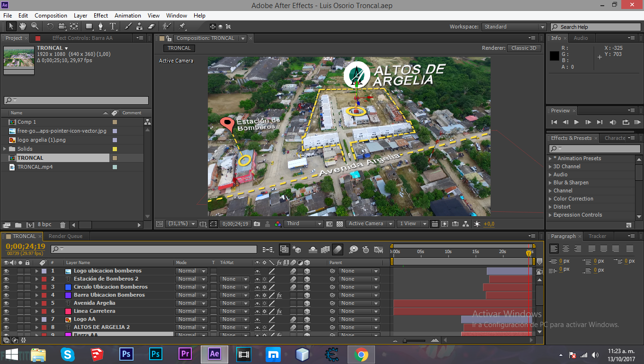Select the Rotation tool
The width and height of the screenshot is (644, 364).
point(50,27)
